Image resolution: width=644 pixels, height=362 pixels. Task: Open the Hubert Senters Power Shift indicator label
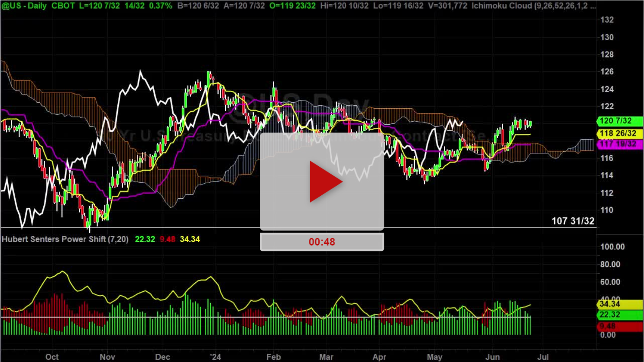[65, 239]
